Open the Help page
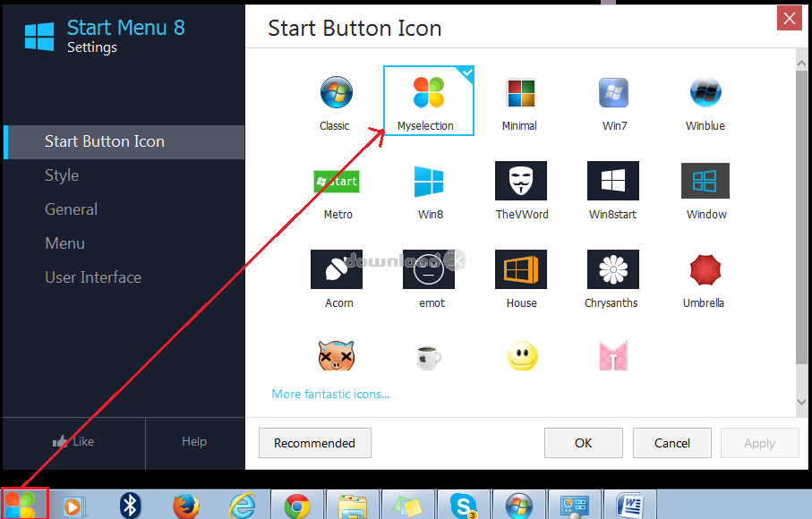 tap(194, 441)
